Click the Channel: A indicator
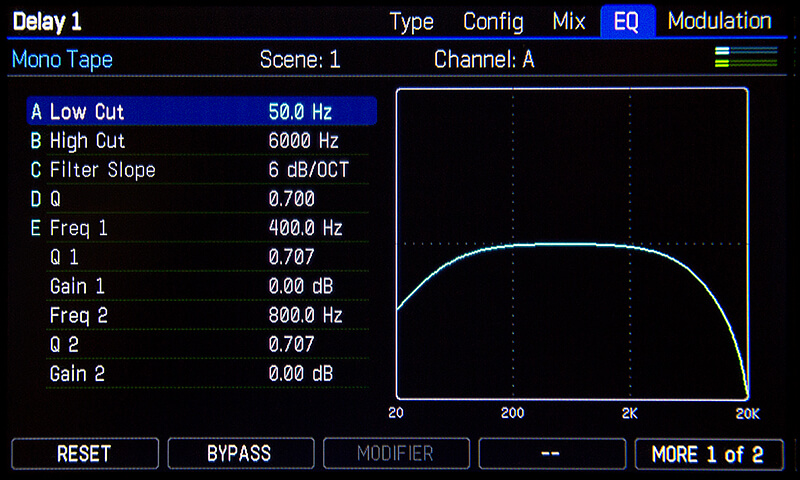800x480 pixels. 484,59
